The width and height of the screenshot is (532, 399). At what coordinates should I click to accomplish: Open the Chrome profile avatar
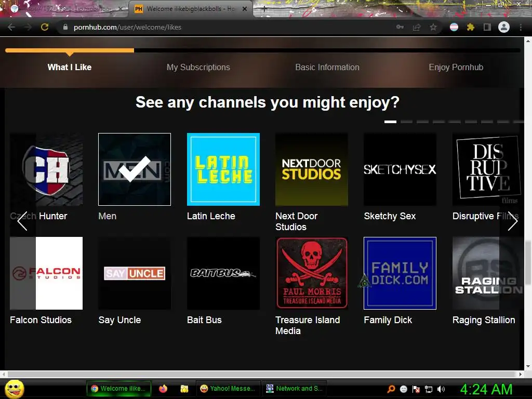click(504, 27)
